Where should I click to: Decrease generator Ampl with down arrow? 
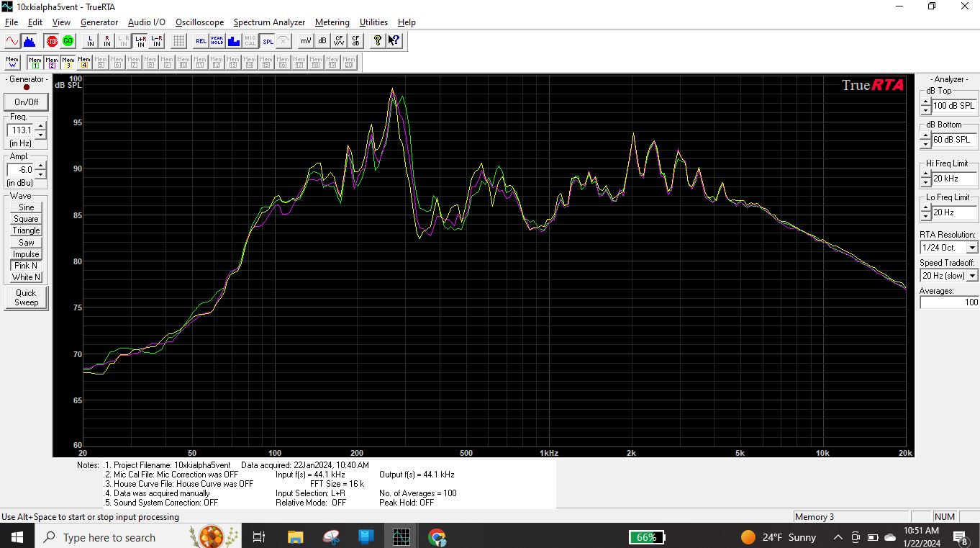40,174
